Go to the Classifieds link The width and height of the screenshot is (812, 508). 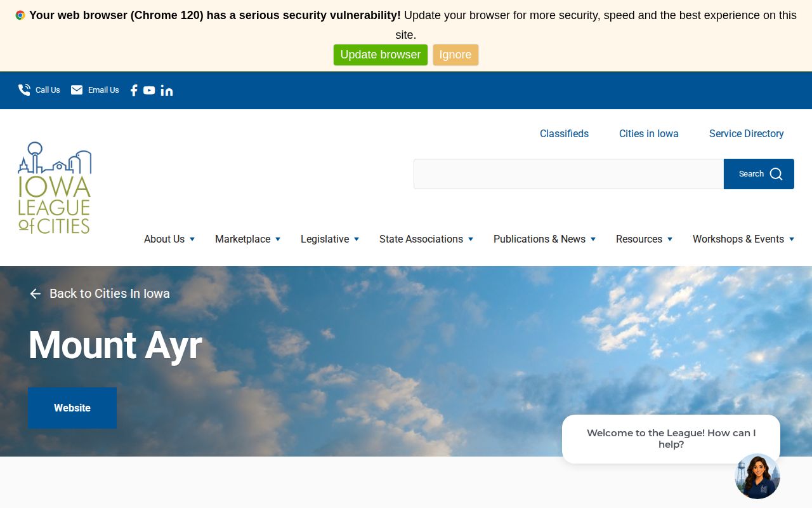click(x=564, y=134)
